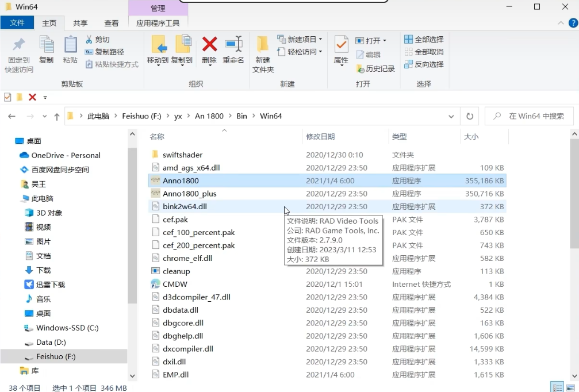Switch to large thumbnails view in status bar
Viewport: 579px width, 392px height.
tap(570, 388)
